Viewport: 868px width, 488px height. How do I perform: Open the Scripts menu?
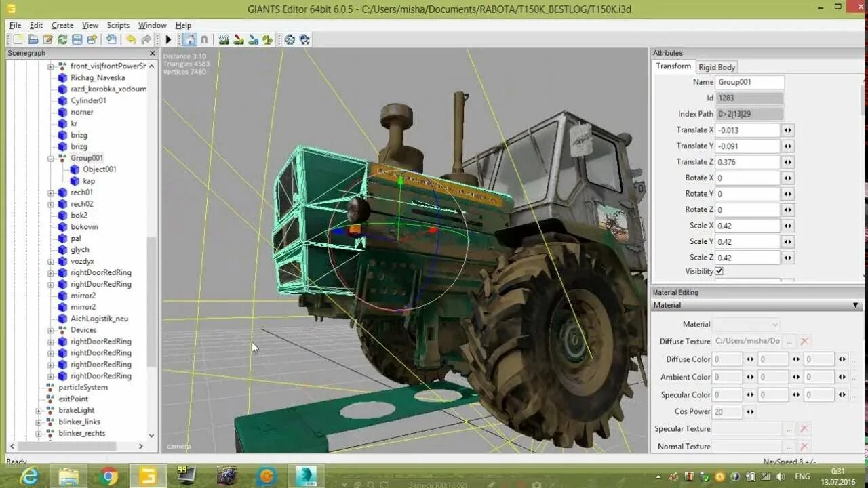(118, 25)
